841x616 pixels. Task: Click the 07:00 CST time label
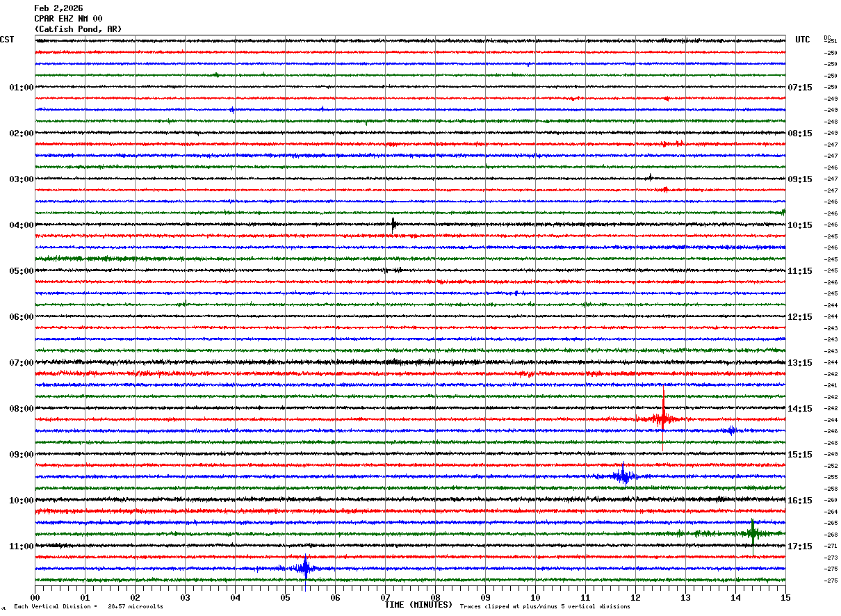pyautogui.click(x=22, y=363)
